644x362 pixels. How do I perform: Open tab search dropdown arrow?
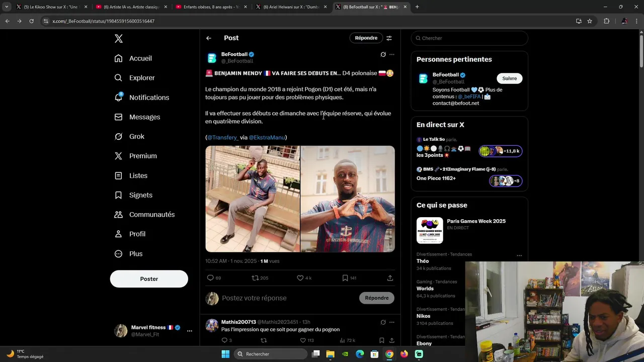(x=7, y=7)
